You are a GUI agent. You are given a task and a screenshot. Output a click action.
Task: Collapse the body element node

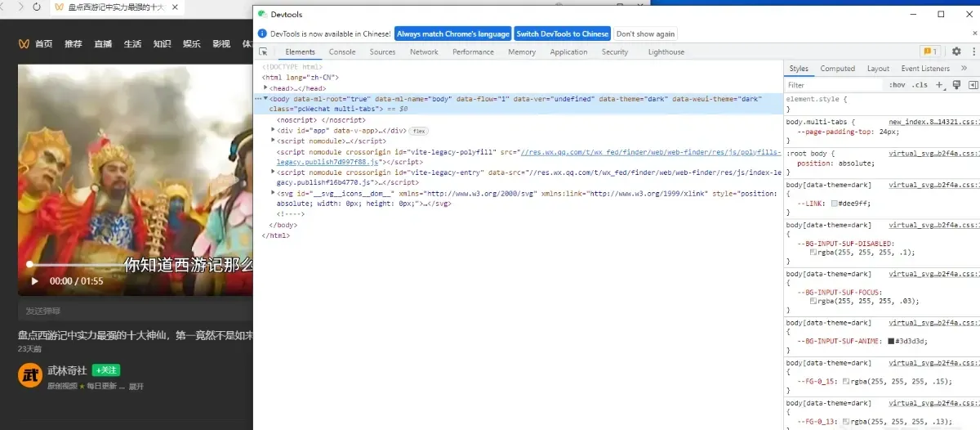pos(265,99)
